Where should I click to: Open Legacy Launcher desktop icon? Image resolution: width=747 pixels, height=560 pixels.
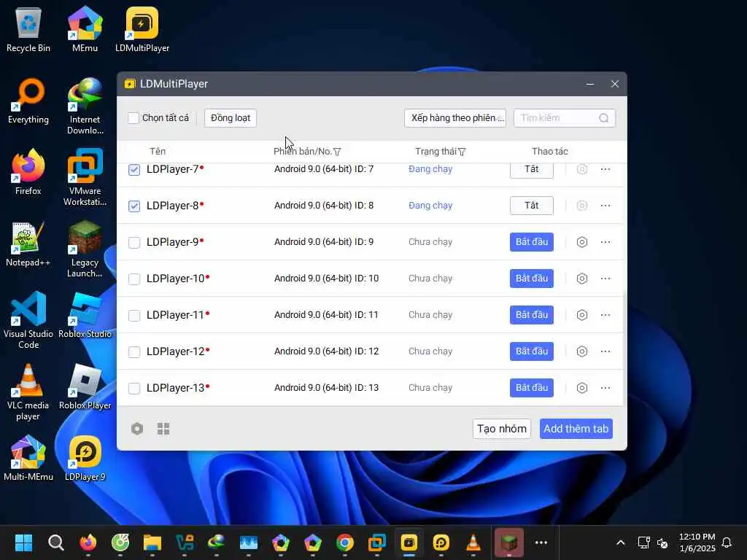[85, 249]
